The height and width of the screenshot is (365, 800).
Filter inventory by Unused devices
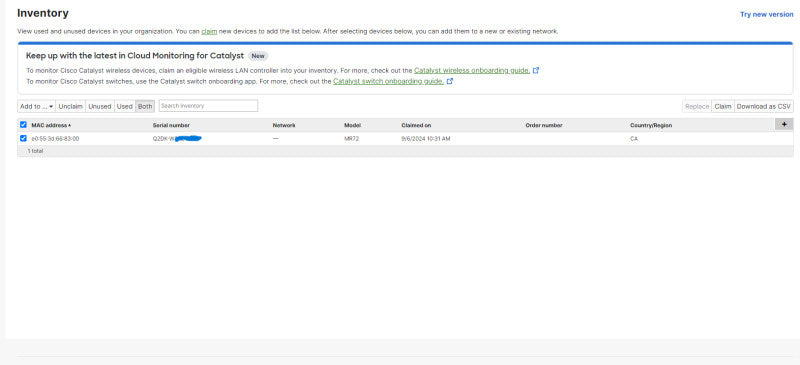[99, 106]
